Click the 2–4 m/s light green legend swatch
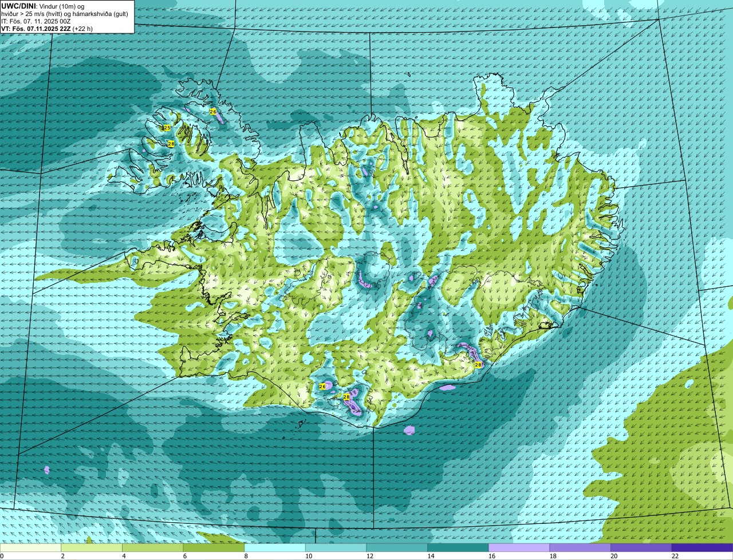The width and height of the screenshot is (733, 560). click(x=92, y=547)
